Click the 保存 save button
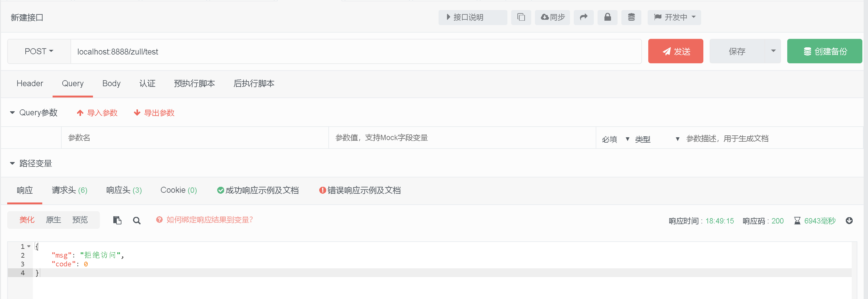 [x=737, y=51]
